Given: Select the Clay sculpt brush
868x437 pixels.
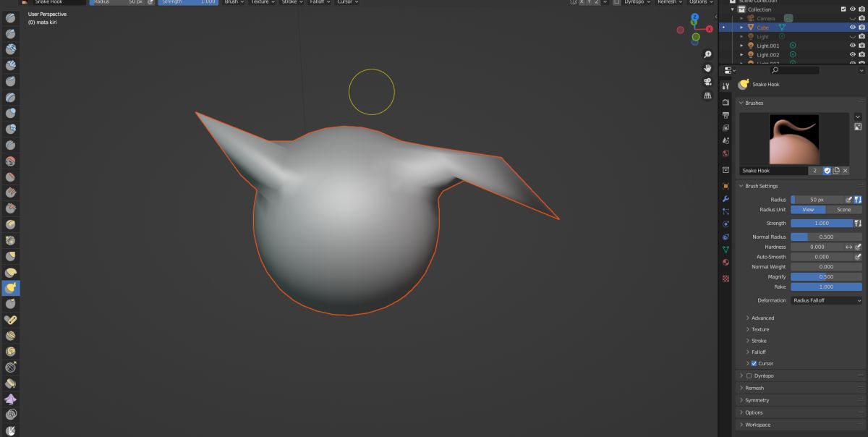Looking at the screenshot, I should tap(11, 50).
